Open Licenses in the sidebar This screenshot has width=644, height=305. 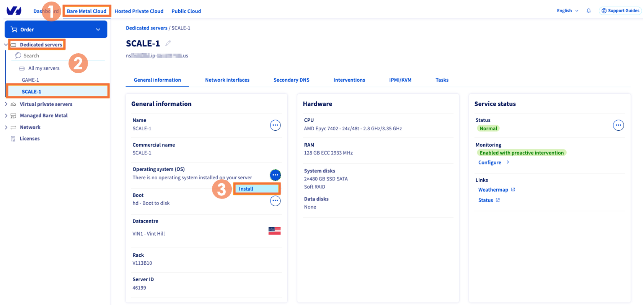click(x=29, y=139)
